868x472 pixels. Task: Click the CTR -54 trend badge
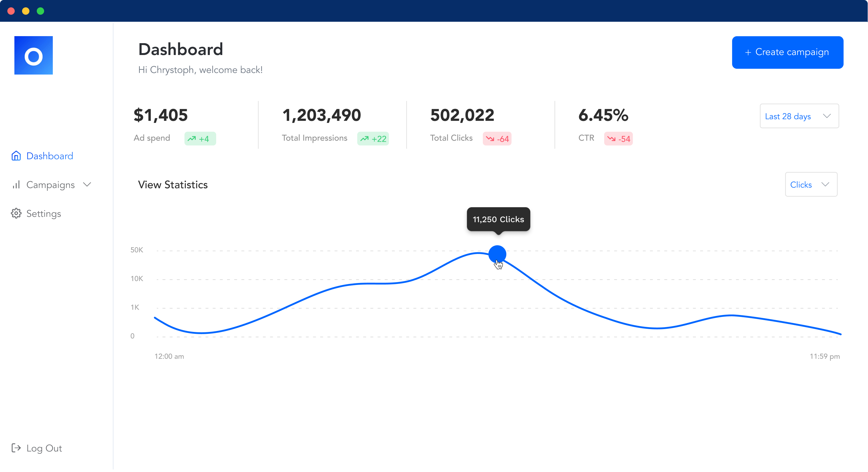tap(618, 138)
